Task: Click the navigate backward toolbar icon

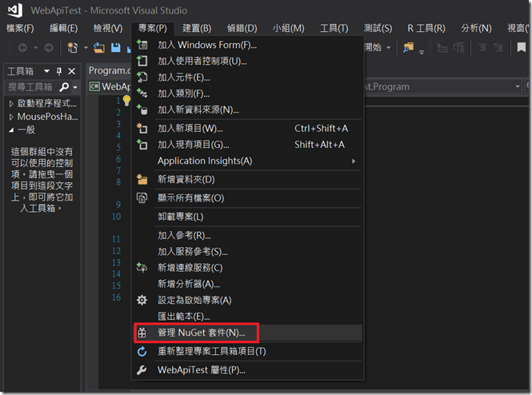Action: [x=22, y=47]
